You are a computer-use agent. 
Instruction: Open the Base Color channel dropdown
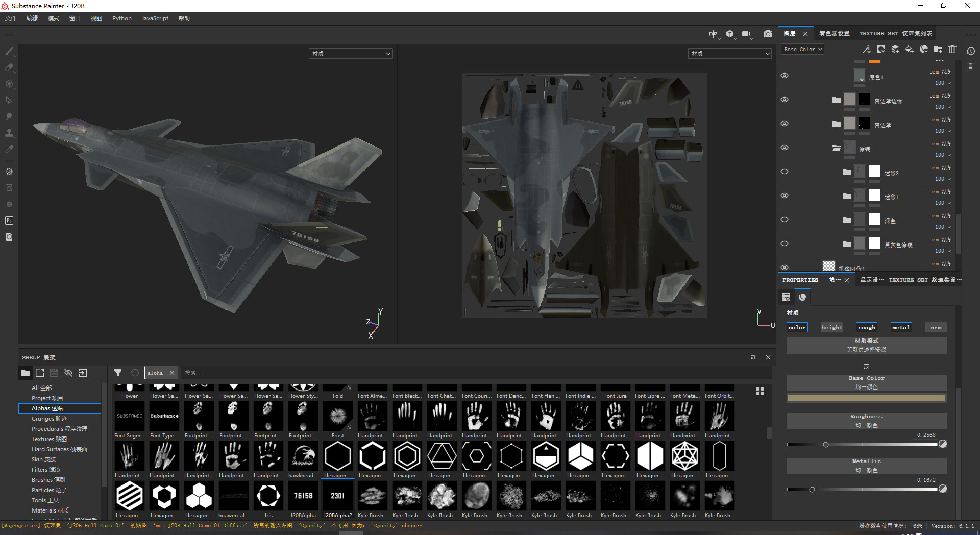pos(803,49)
